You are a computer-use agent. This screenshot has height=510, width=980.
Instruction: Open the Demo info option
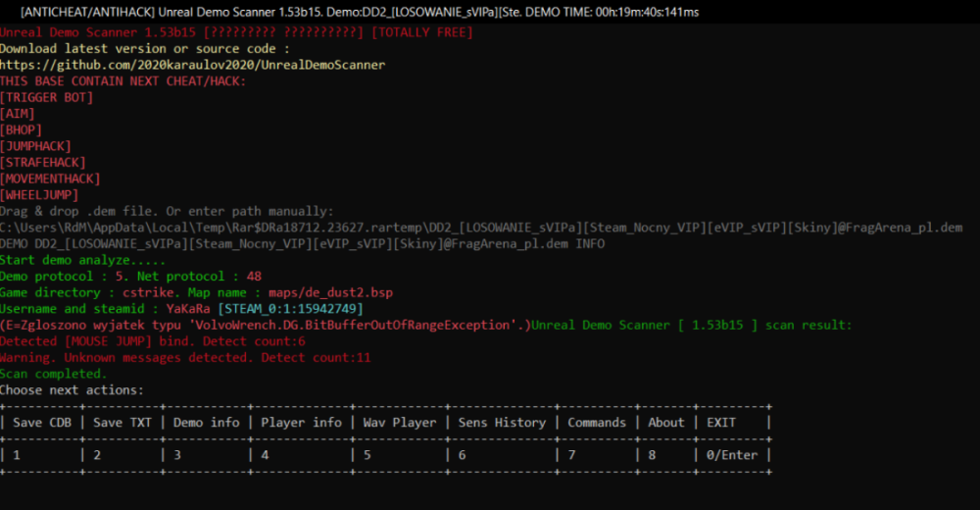pos(206,422)
